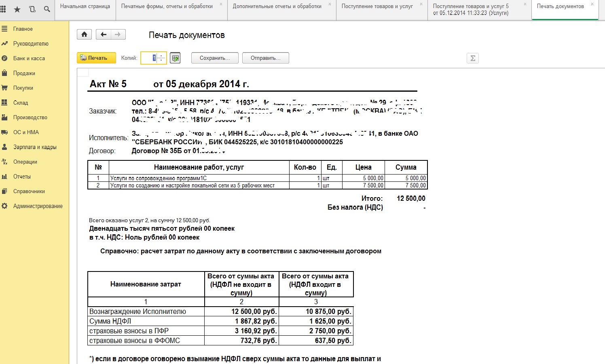Click the '10 875,00 руб.' cell
Viewport: 605px width, 364px height.
click(x=316, y=311)
